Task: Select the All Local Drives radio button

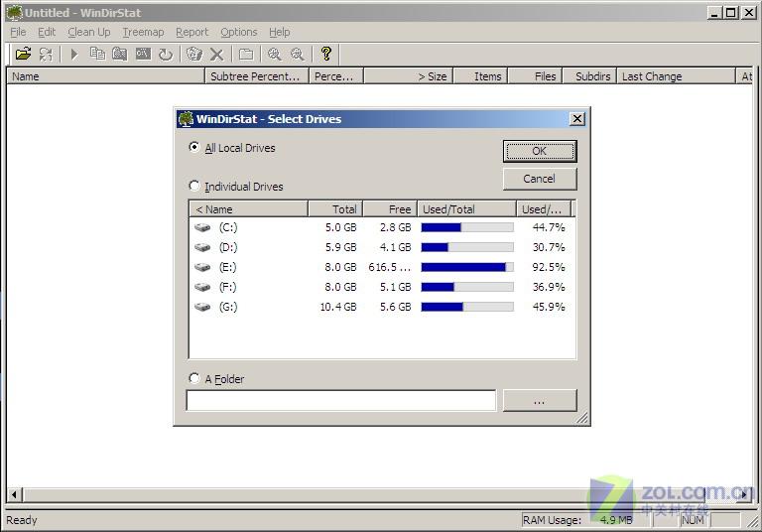Action: (x=193, y=147)
